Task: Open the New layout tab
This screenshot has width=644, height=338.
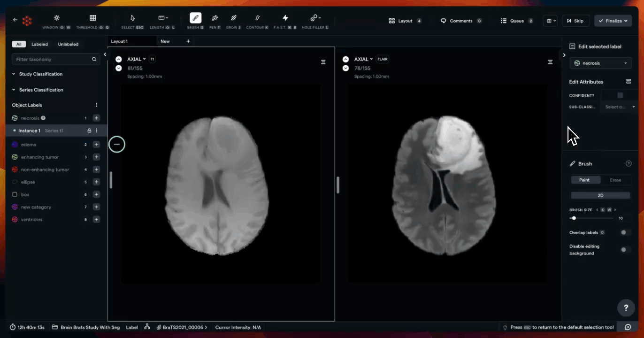Action: pos(165,41)
